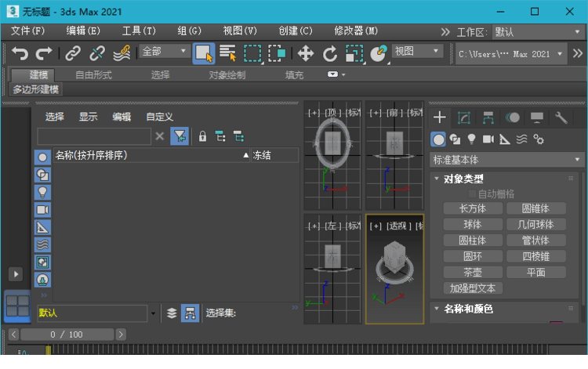Click the Undo arrow icon

(x=20, y=53)
